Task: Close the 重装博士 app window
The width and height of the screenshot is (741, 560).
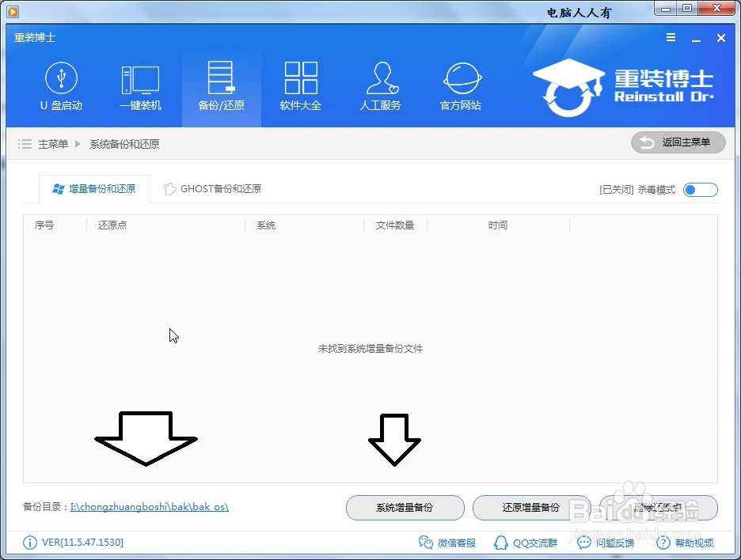Action: (720, 38)
